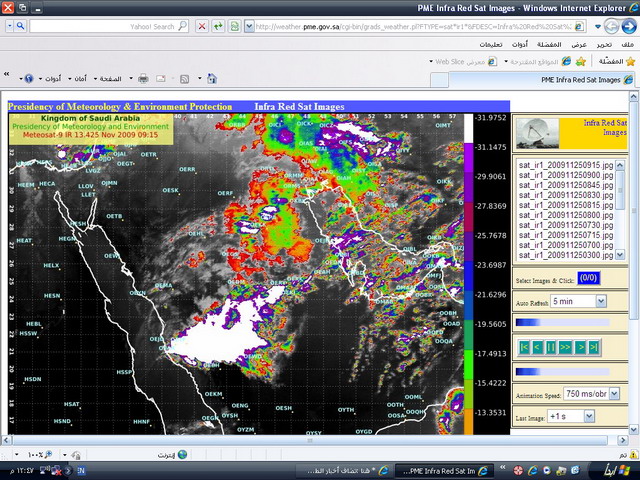Select sat_ir1_200911250830.jpg in the list
Viewport: 640px width, 480px height.
coord(566,195)
